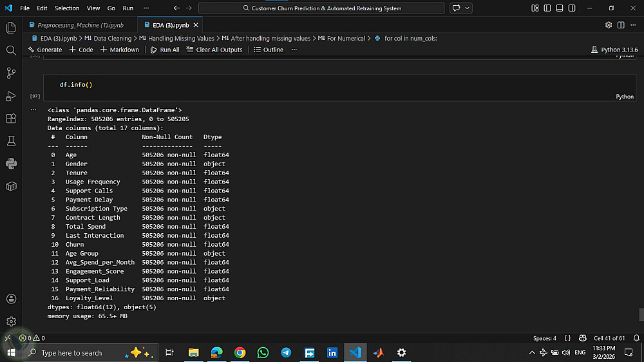644x362 pixels.
Task: Open Source Control view
Action: tap(11, 73)
